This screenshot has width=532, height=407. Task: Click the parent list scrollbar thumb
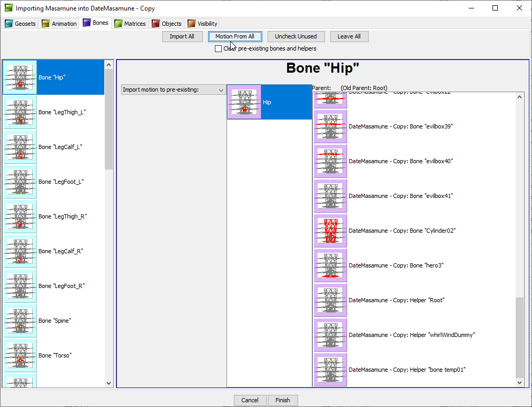click(519, 337)
